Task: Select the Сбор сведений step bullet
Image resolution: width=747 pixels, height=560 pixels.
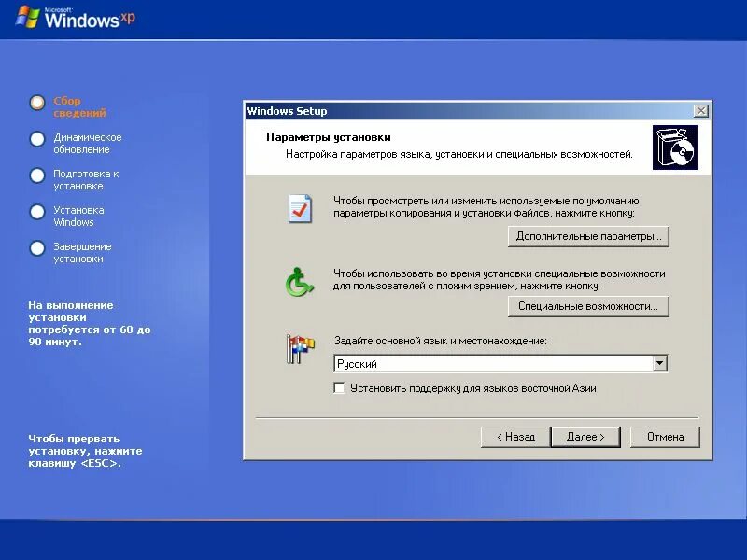Action: coord(37,103)
